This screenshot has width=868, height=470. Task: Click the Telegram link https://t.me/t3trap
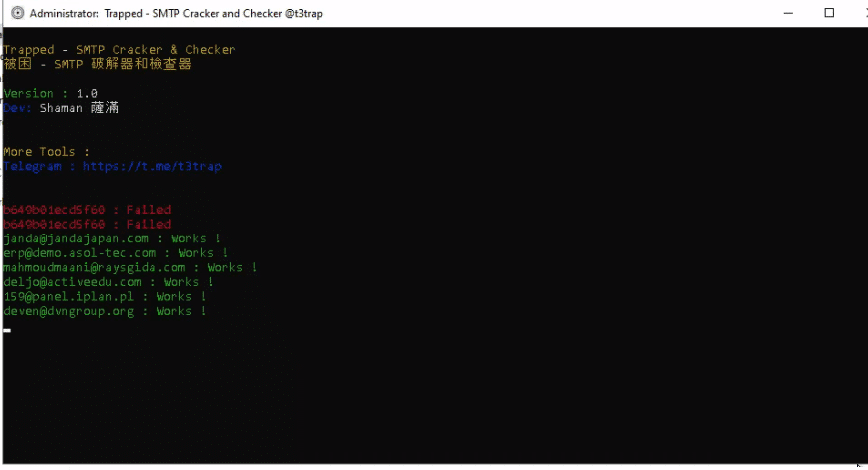point(152,166)
